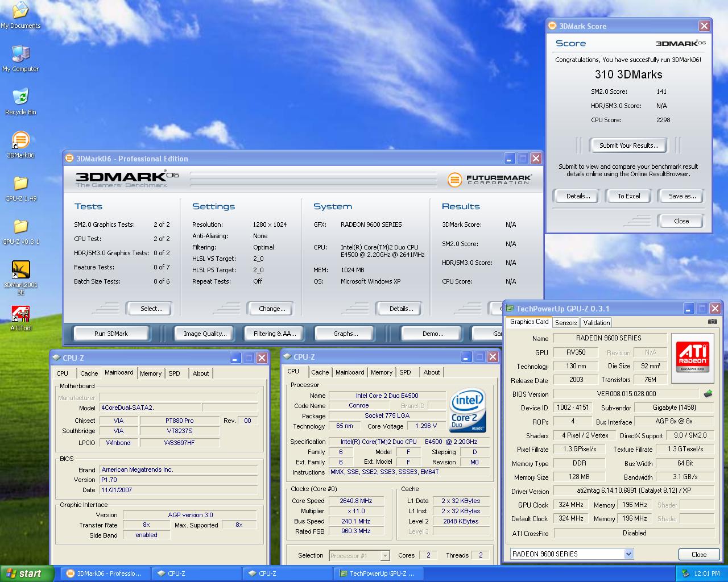Screen dimensions: 728x582
Task: Click Save as in the score window
Action: click(682, 196)
